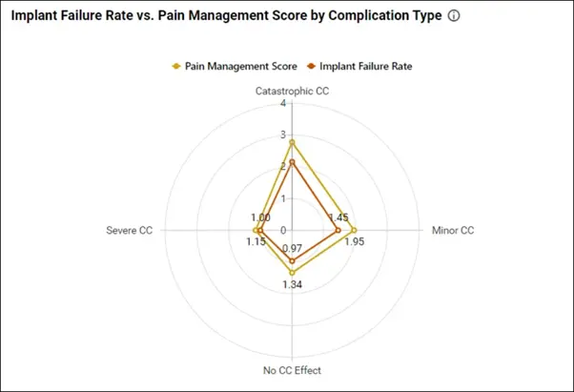Toggle the Implant Failure Rate series label
Screen dimensions: 574x392
pos(366,66)
